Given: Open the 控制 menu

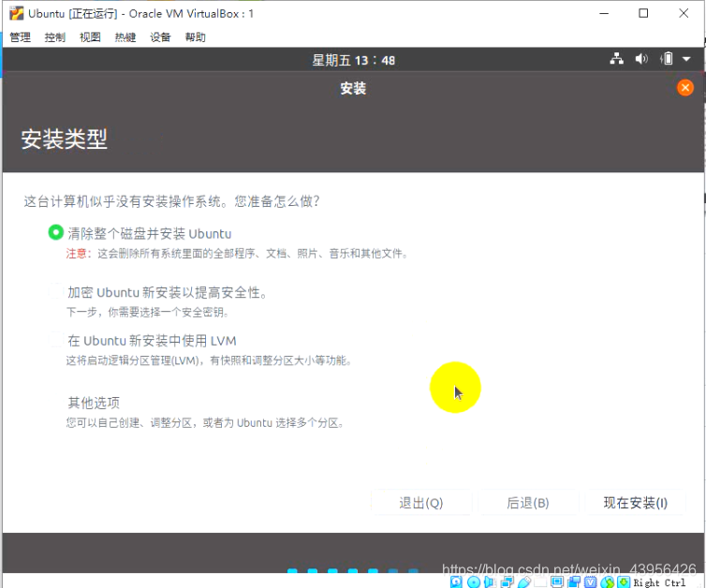Looking at the screenshot, I should pyautogui.click(x=55, y=37).
